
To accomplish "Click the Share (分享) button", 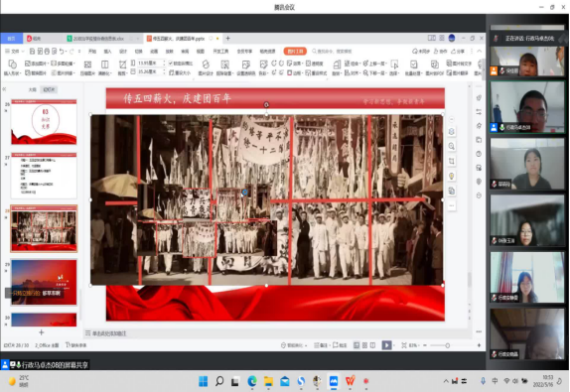I will (x=458, y=52).
